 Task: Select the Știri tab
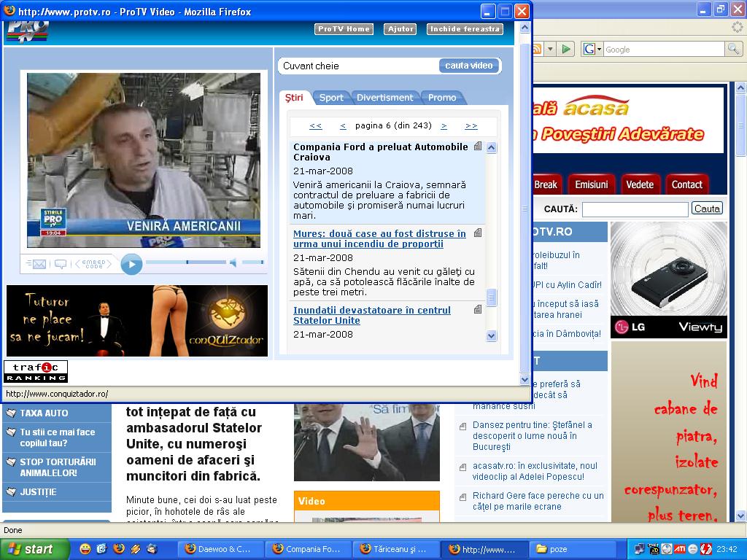click(295, 97)
